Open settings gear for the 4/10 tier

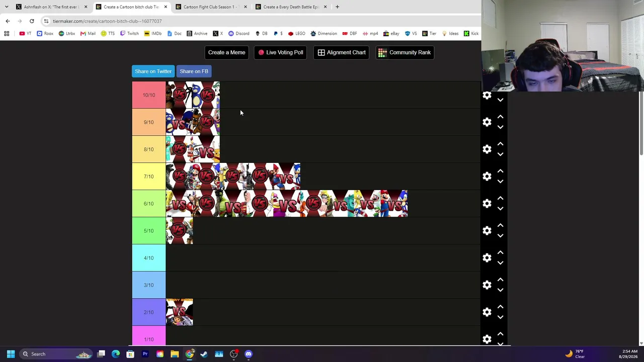[x=487, y=258]
